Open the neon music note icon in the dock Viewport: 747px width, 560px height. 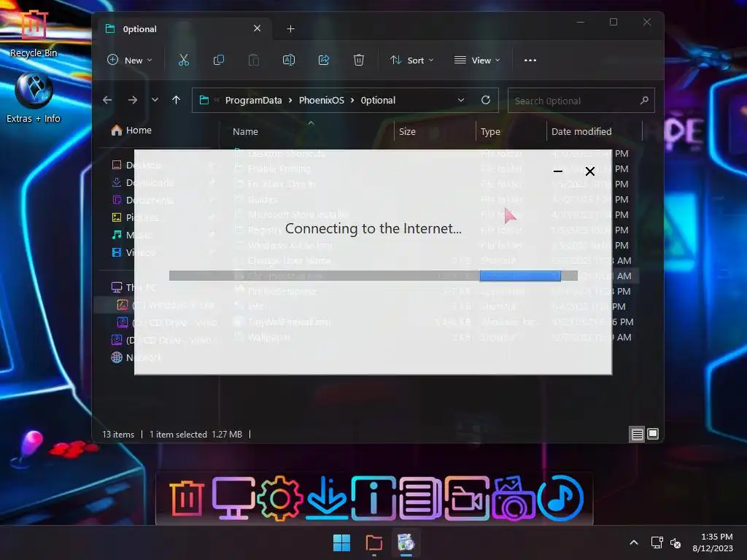[561, 498]
